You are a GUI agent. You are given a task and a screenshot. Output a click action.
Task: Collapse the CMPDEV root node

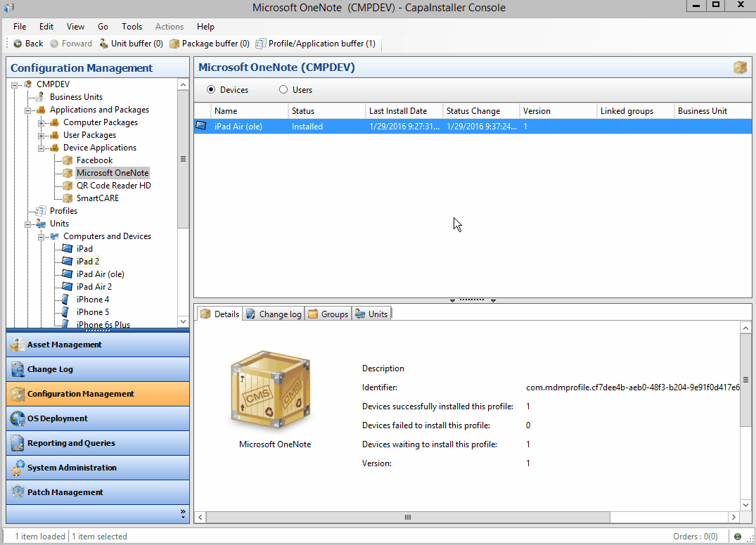coord(15,84)
